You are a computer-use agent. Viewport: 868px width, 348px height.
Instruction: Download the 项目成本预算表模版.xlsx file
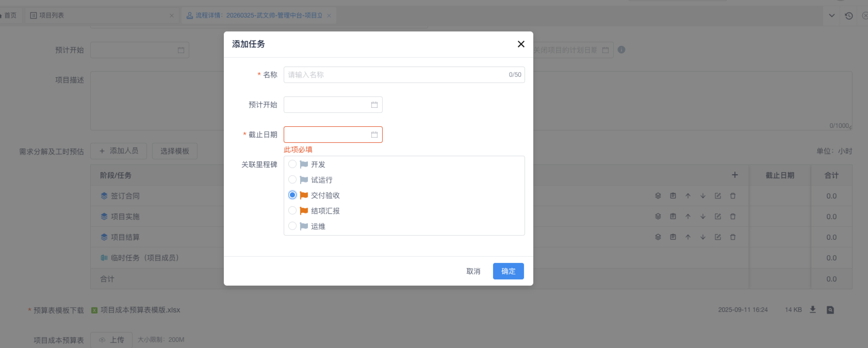[813, 310]
